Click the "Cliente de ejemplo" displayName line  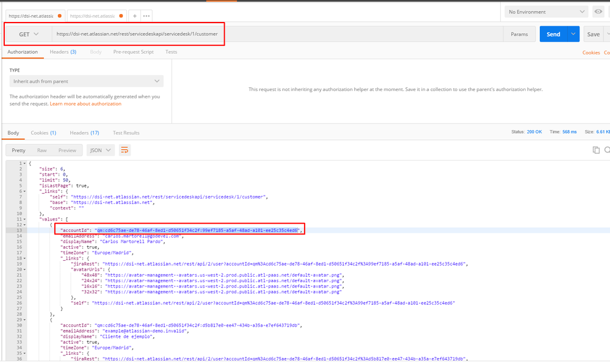[107, 337]
